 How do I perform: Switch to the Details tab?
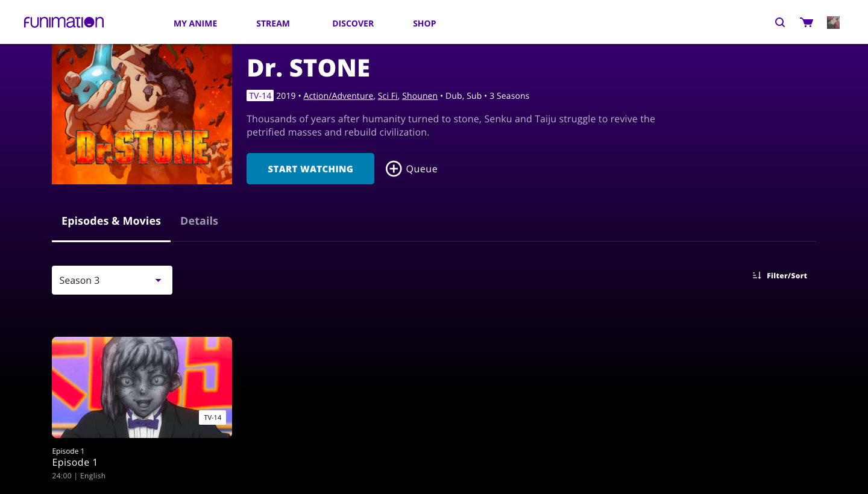click(199, 221)
